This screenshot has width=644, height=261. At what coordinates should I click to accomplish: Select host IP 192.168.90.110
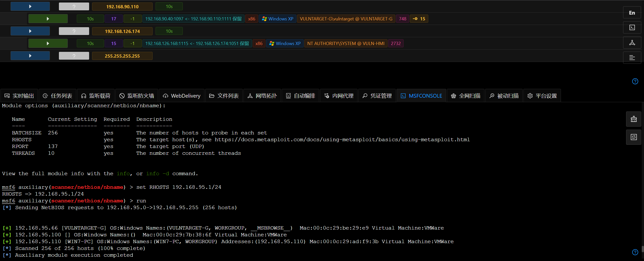click(x=122, y=6)
